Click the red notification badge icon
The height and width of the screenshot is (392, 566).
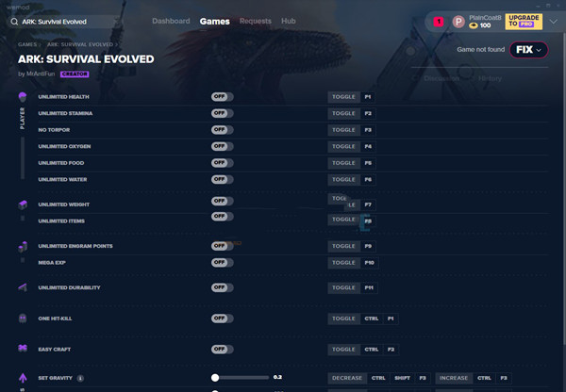coord(439,21)
